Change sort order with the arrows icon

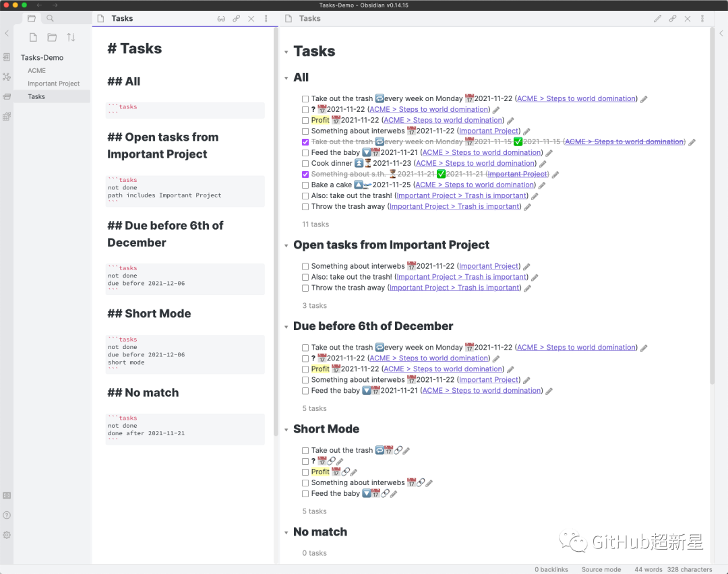[x=71, y=37]
